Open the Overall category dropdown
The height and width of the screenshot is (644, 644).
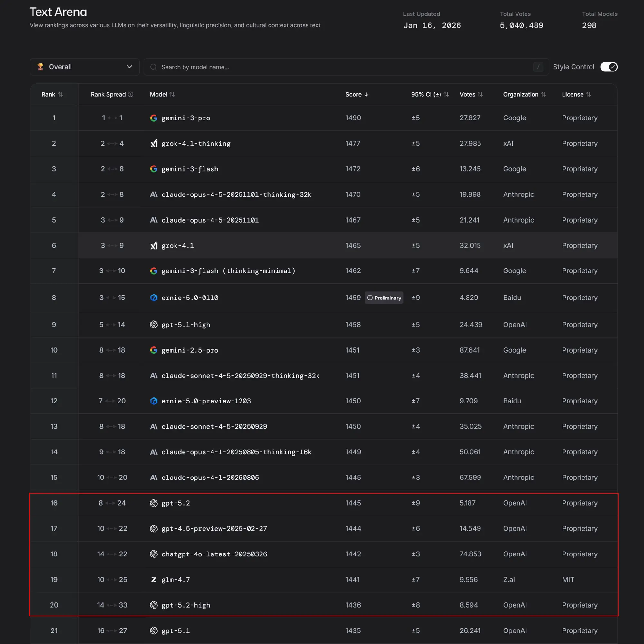(85, 67)
